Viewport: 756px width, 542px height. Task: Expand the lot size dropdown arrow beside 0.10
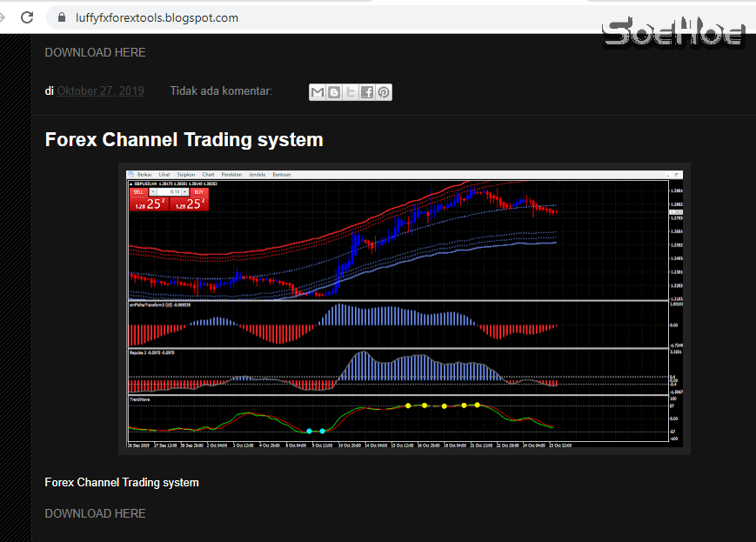(185, 192)
